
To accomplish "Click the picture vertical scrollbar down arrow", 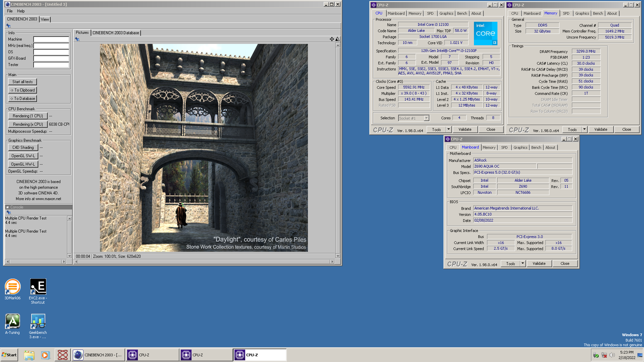I will (338, 256).
